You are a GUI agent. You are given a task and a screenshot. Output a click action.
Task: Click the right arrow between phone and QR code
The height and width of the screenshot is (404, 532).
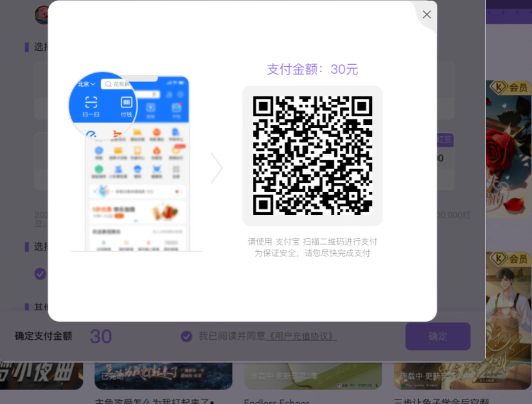click(216, 168)
